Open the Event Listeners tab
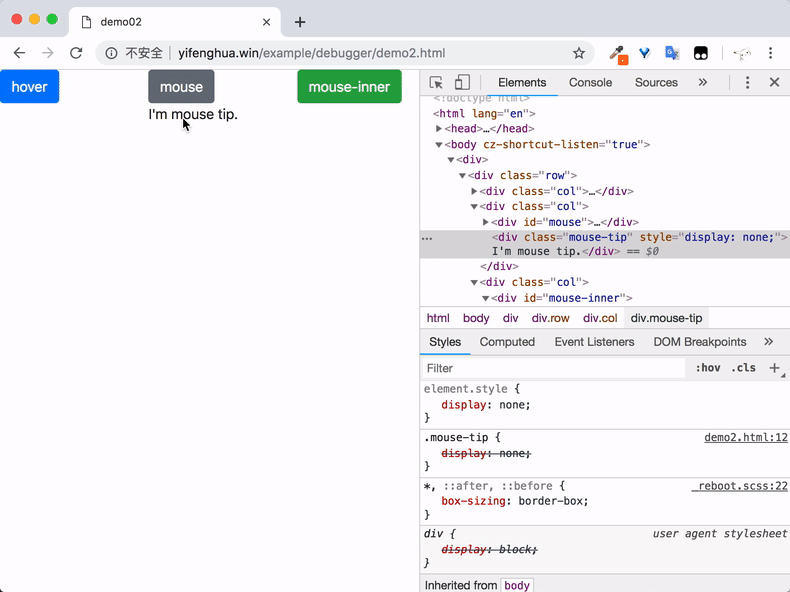 tap(594, 342)
